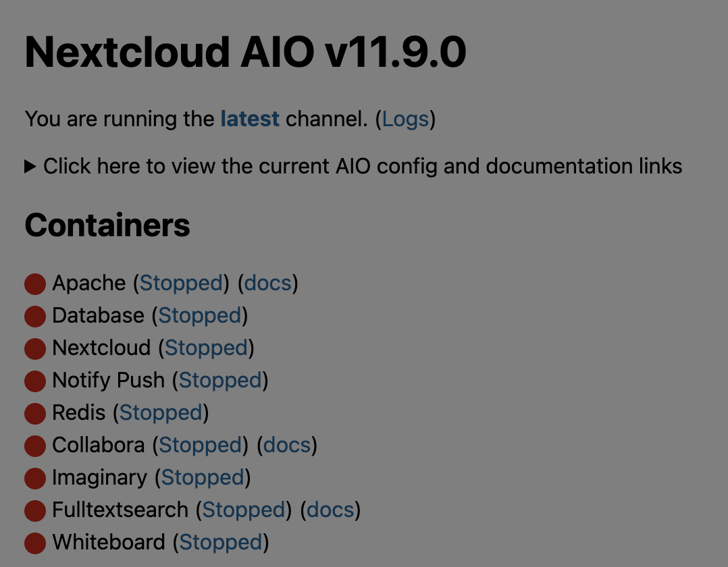Open the Apache docs link
Viewport: 728px width, 567px height.
[267, 283]
